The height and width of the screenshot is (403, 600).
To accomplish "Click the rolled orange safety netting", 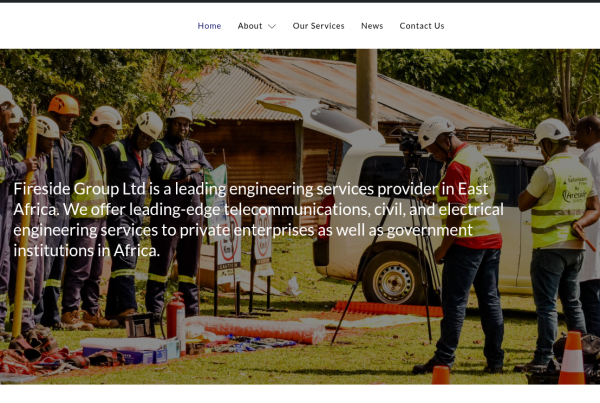I will 256,329.
